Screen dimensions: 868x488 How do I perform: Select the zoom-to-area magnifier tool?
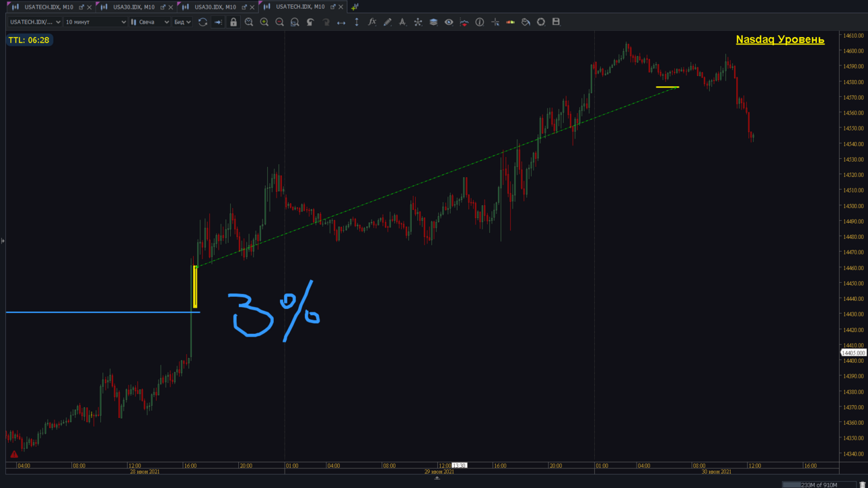(295, 22)
